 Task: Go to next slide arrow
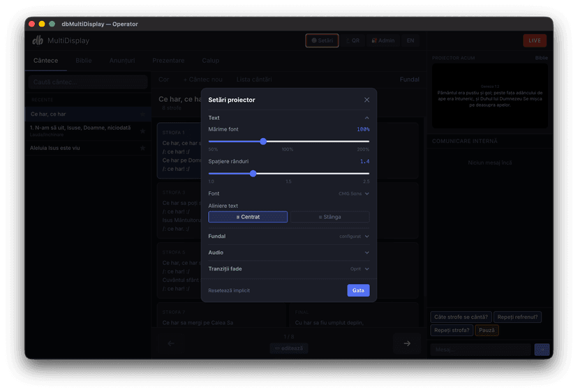(407, 343)
